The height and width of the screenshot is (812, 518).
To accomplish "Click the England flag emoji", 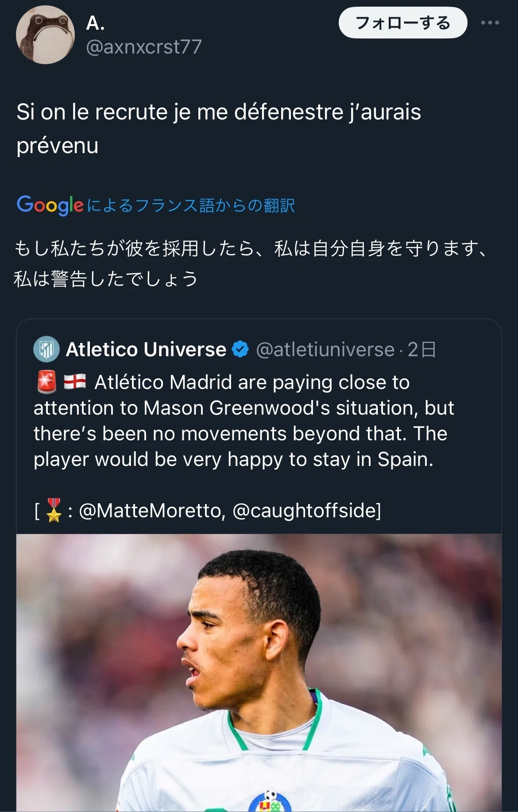I will (75, 382).
